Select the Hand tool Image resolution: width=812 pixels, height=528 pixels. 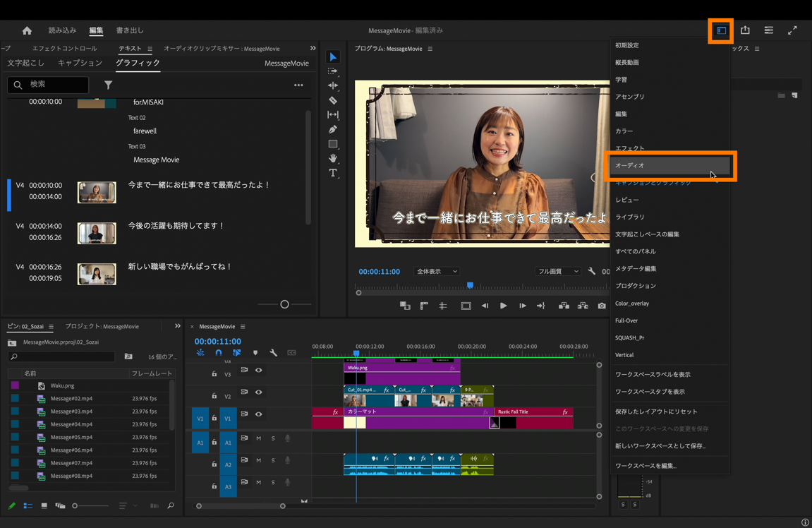(x=333, y=158)
